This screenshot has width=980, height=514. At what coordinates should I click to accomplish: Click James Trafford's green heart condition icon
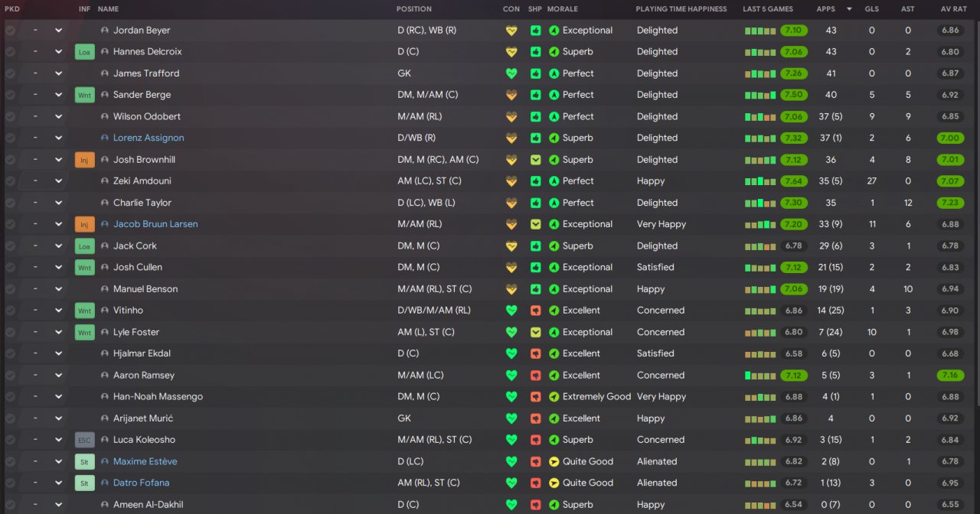(511, 73)
